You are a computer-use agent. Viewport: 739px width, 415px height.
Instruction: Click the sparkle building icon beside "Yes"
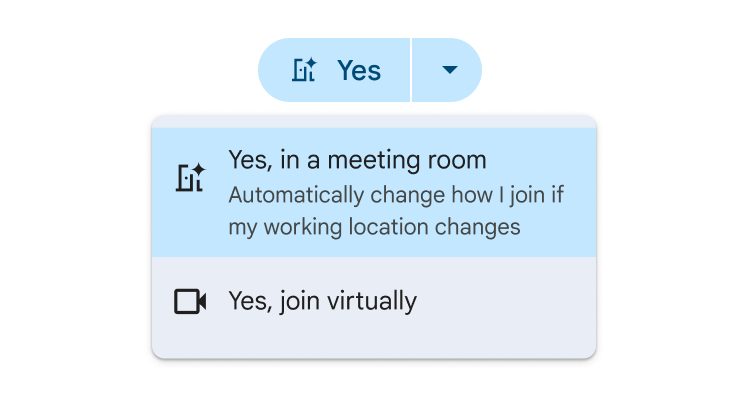click(x=304, y=70)
